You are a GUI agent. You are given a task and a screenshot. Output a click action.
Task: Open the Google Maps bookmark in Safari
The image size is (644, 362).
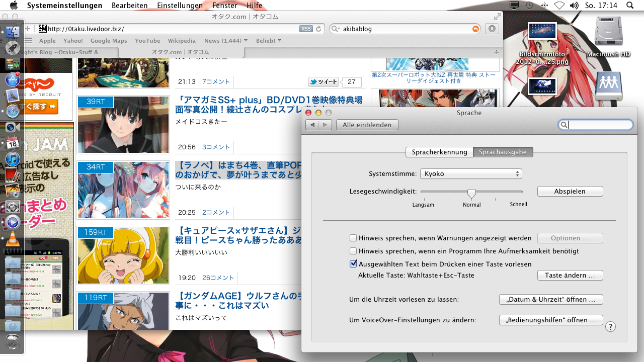[109, 41]
